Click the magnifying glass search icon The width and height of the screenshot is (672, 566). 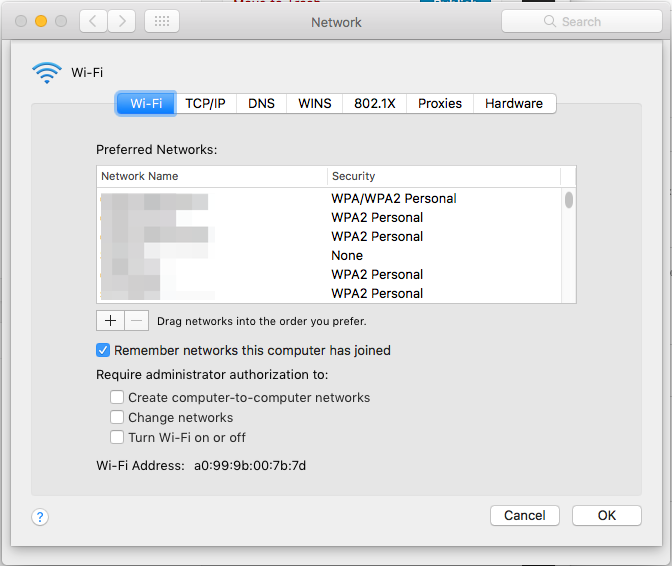(x=549, y=22)
